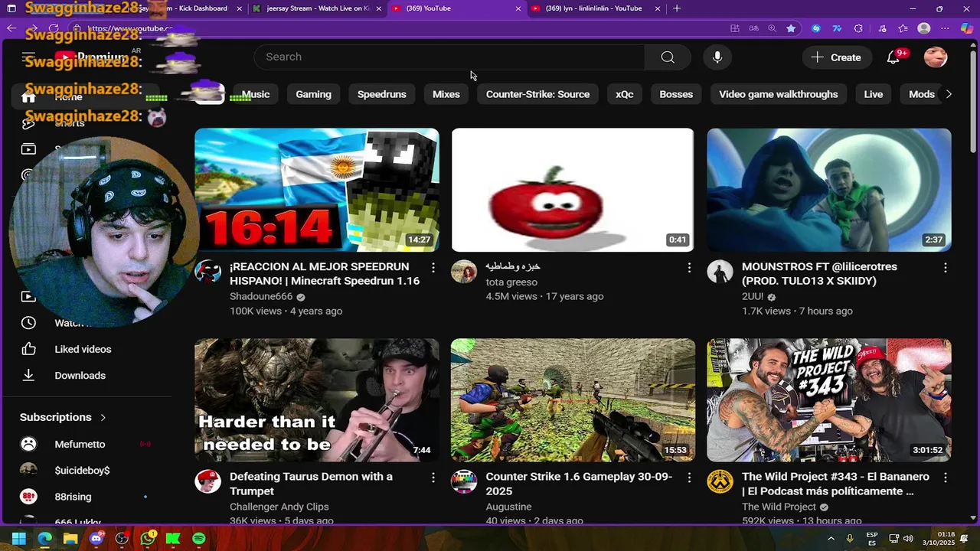Open the hamburger guide menu
The image size is (980, 551).
pyautogui.click(x=28, y=57)
